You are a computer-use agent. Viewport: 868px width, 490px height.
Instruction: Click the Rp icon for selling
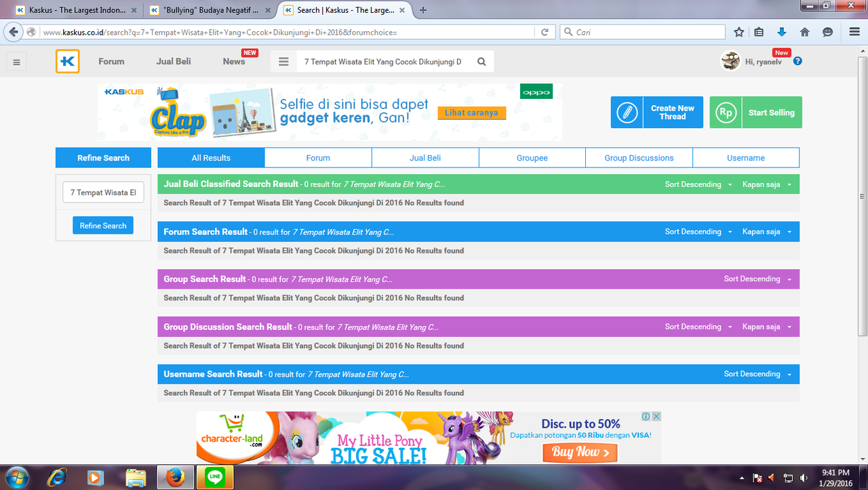coord(726,113)
